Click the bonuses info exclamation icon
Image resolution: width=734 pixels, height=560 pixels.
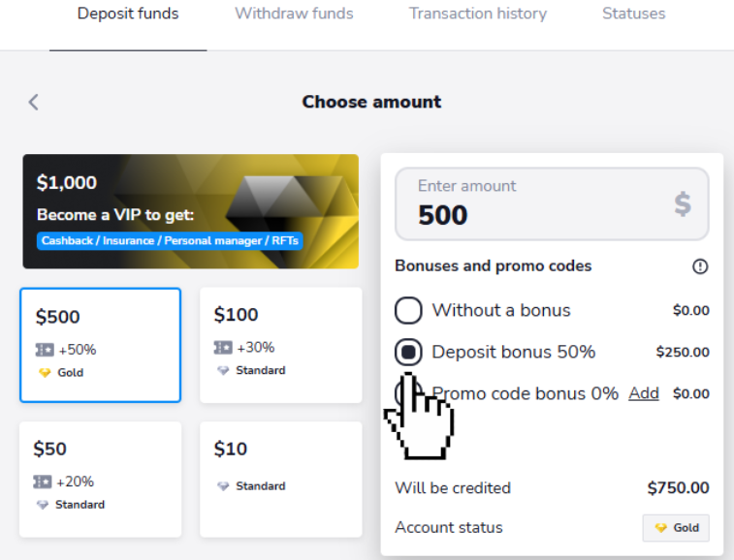[x=700, y=266]
